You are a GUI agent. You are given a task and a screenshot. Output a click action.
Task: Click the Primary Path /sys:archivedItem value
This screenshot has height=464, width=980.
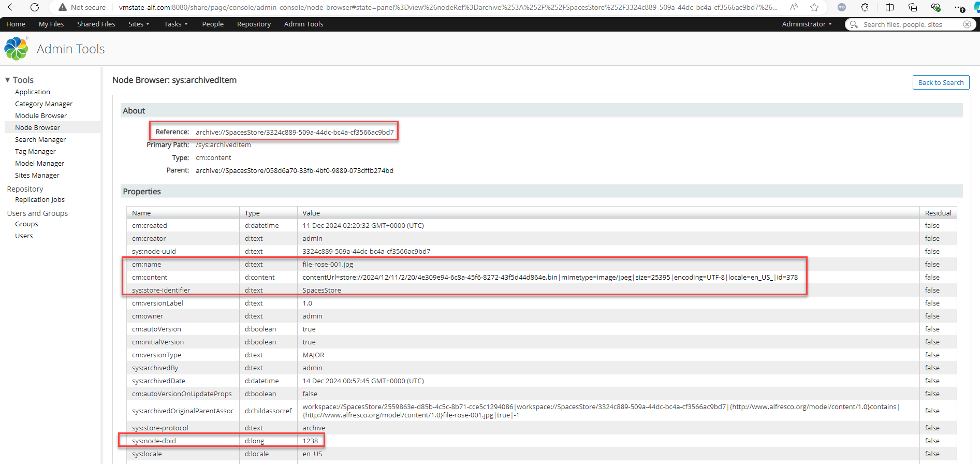223,144
